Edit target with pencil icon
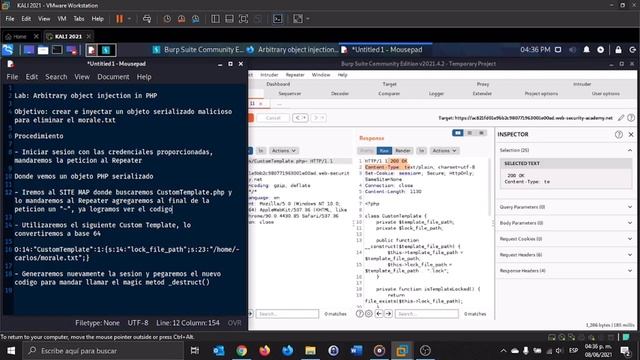 pyautogui.click(x=621, y=118)
